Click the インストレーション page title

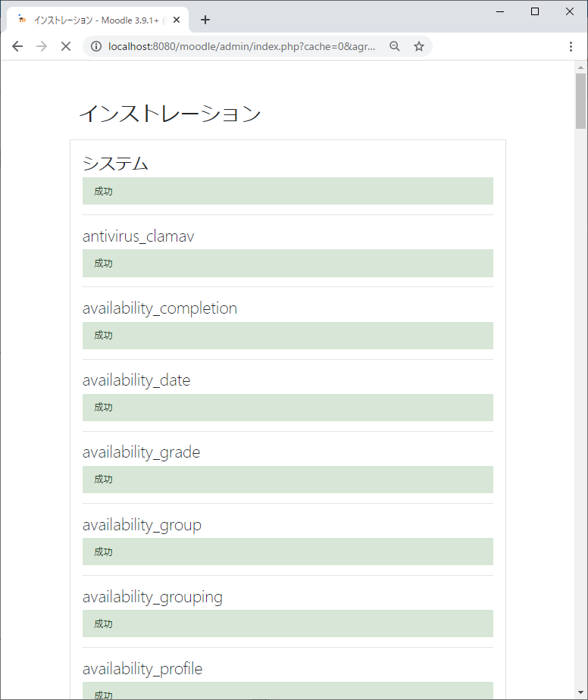coord(170,114)
